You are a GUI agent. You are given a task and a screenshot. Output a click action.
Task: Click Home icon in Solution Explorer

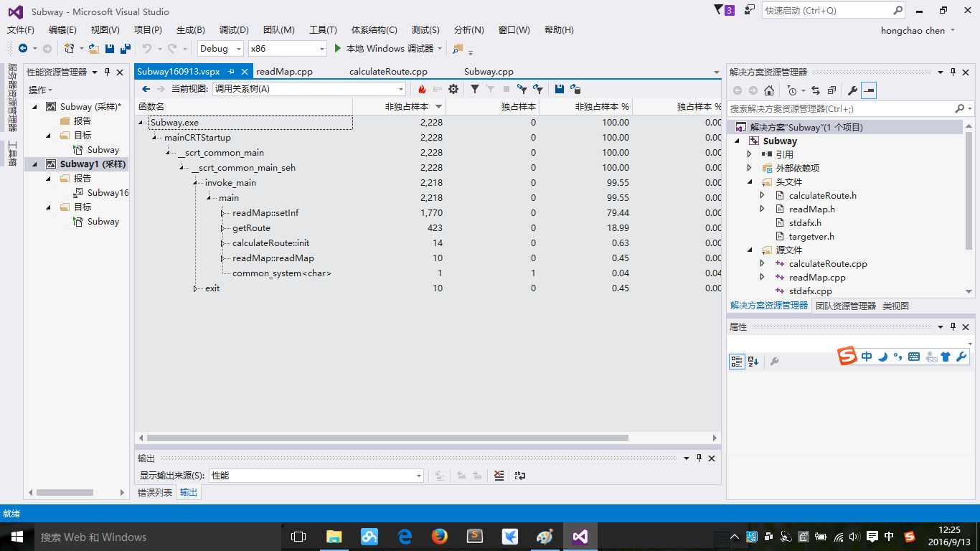point(769,90)
